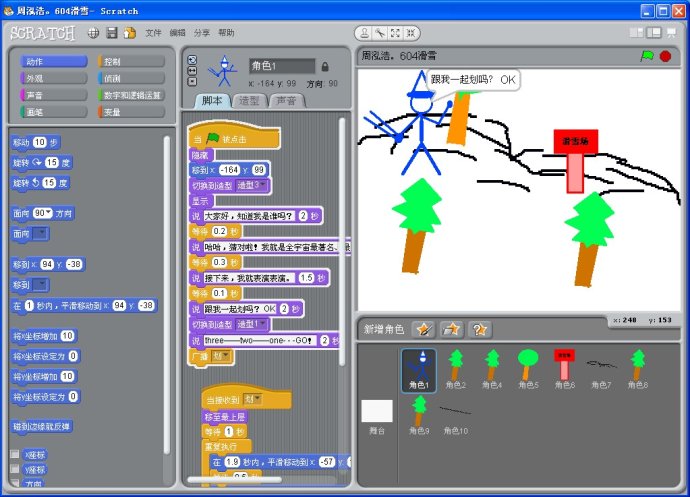Click the green flag to start script
Image resolution: width=690 pixels, height=497 pixels.
click(646, 56)
